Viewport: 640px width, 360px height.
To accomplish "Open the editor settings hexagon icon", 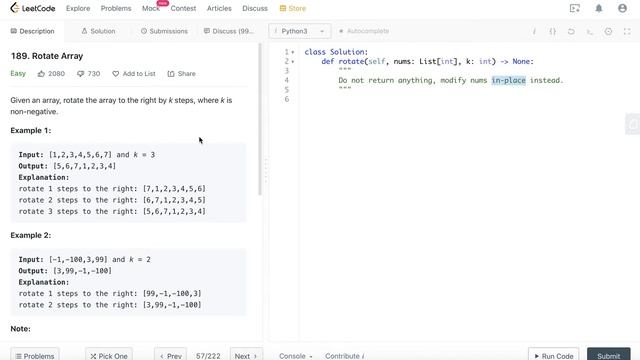I will coord(608,31).
